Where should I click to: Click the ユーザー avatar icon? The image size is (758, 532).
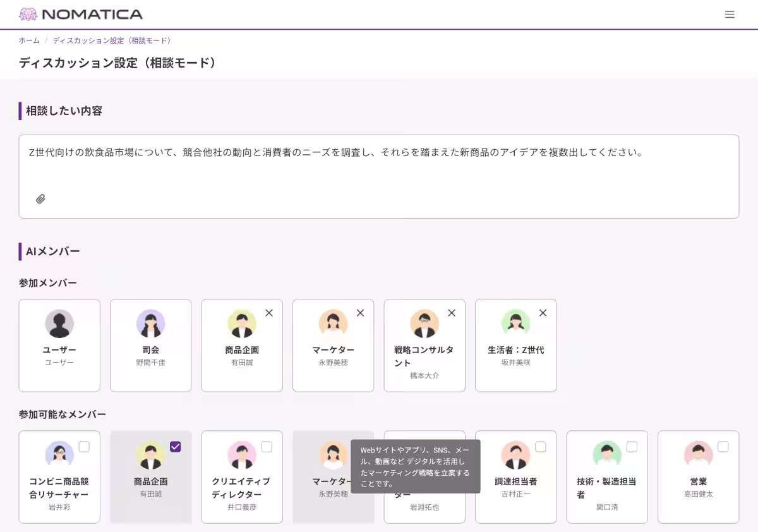click(x=59, y=323)
